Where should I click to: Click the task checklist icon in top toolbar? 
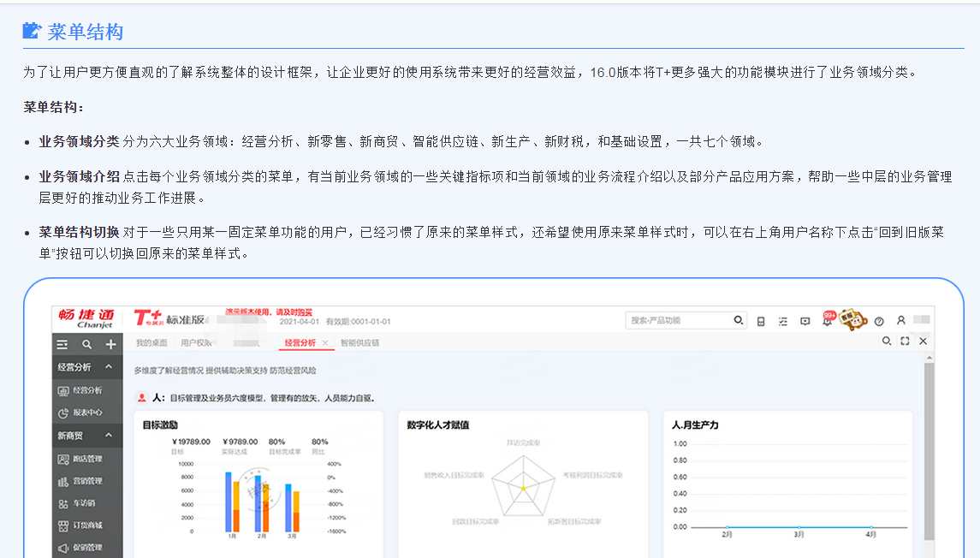click(782, 321)
